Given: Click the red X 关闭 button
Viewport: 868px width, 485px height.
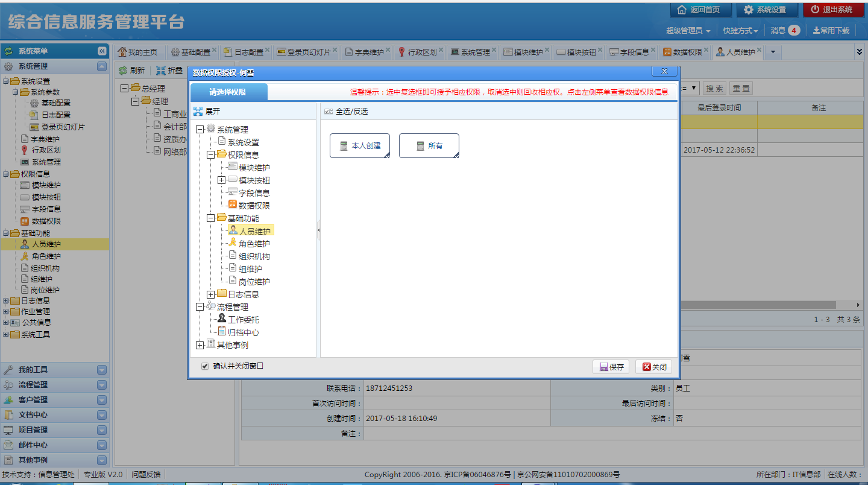Looking at the screenshot, I should [653, 367].
